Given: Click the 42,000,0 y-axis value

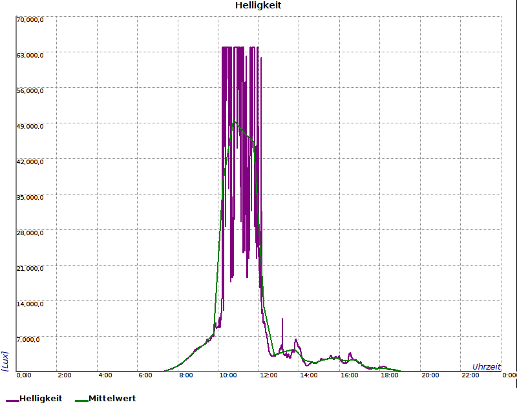Looking at the screenshot, I should [30, 162].
